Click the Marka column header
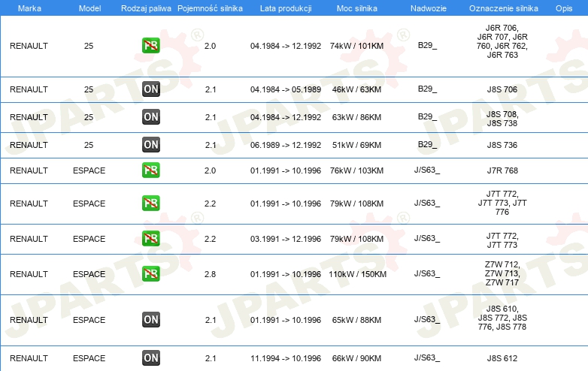 pyautogui.click(x=29, y=8)
